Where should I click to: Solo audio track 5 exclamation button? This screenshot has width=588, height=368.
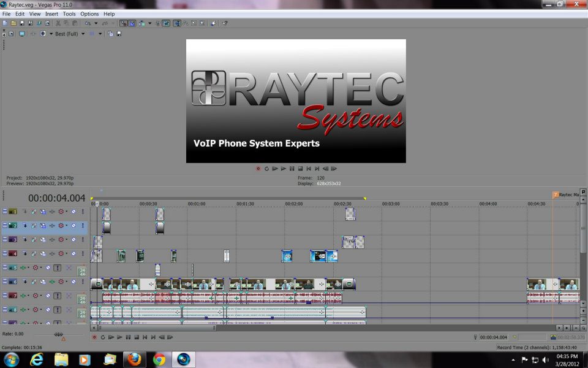[57, 267]
